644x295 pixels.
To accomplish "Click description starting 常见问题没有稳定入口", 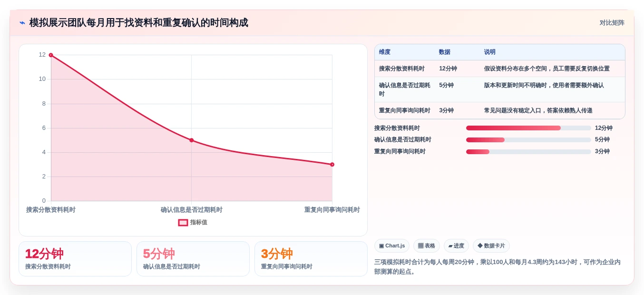I will tap(538, 110).
